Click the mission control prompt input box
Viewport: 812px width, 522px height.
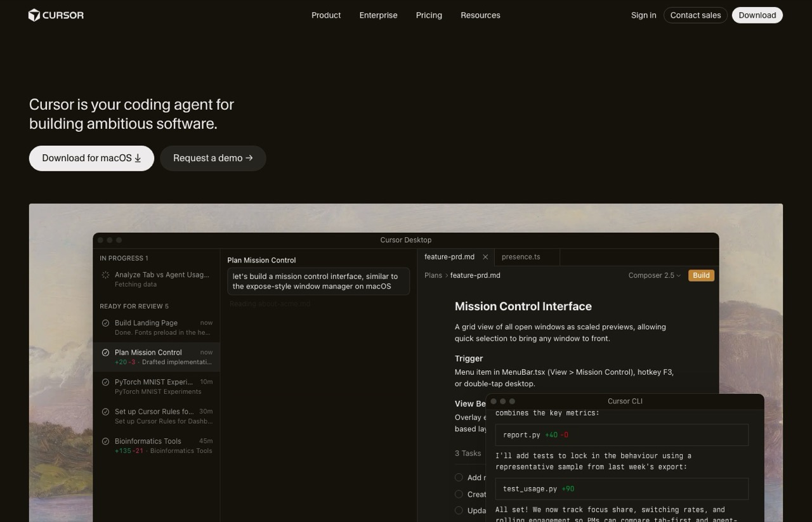(x=318, y=281)
